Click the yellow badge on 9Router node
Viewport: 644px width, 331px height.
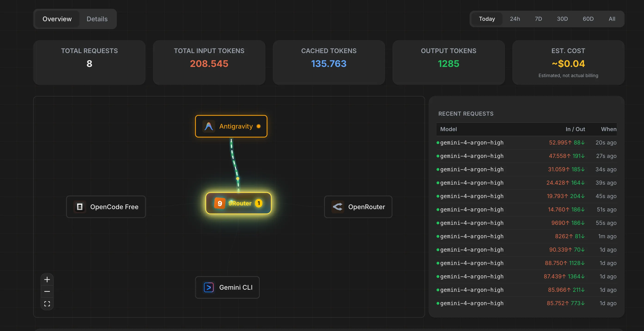(x=258, y=203)
